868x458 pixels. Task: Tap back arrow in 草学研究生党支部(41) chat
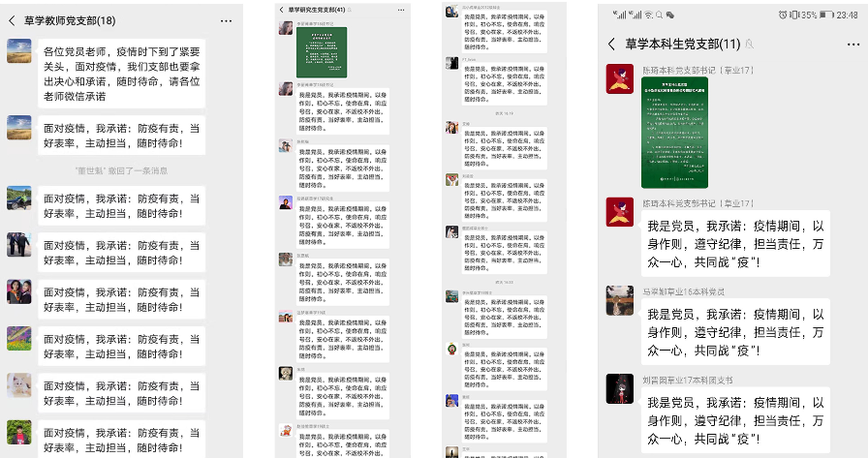tap(281, 10)
